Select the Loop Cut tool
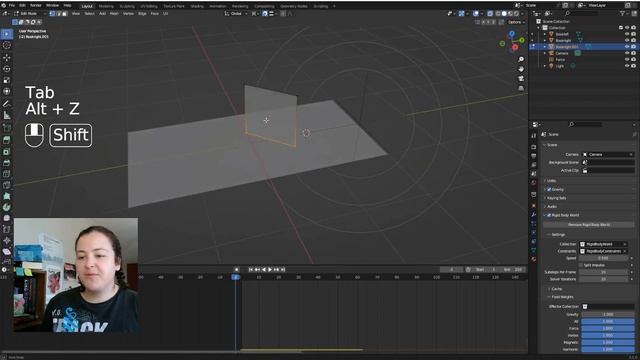 [x=7, y=174]
